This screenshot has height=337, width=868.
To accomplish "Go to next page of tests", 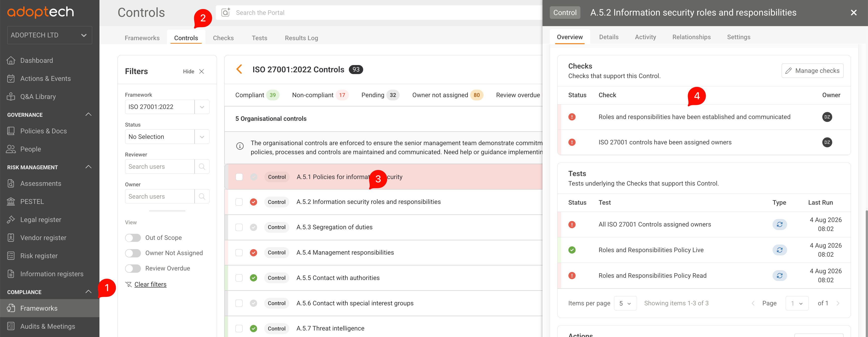I will (x=838, y=303).
